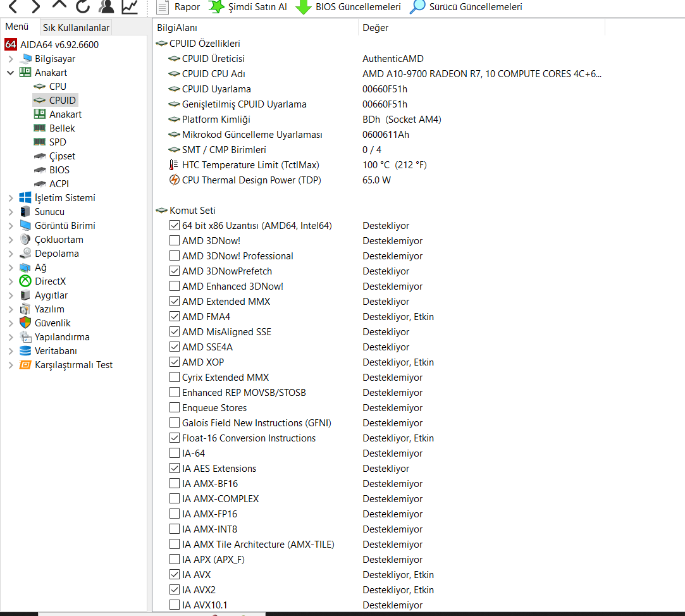Expand the Görüntü Birimi node
Image resolution: width=685 pixels, height=616 pixels.
coord(11,226)
